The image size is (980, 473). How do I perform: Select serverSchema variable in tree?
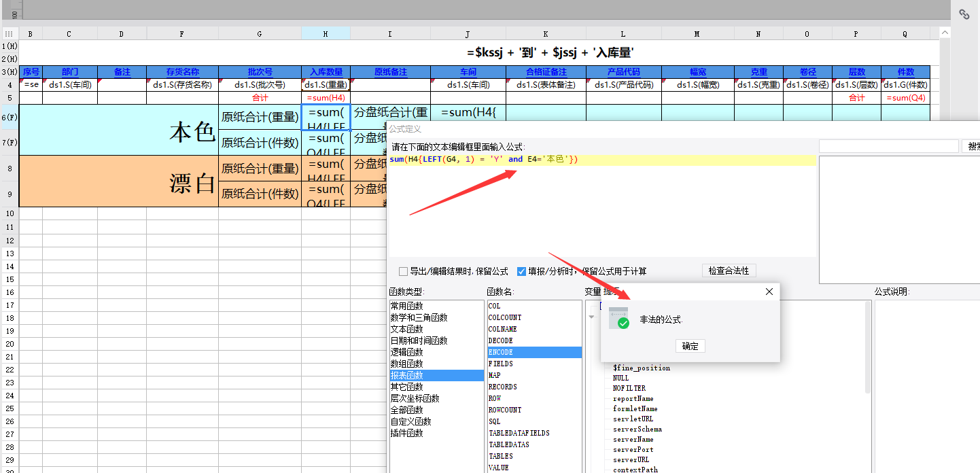tap(637, 429)
